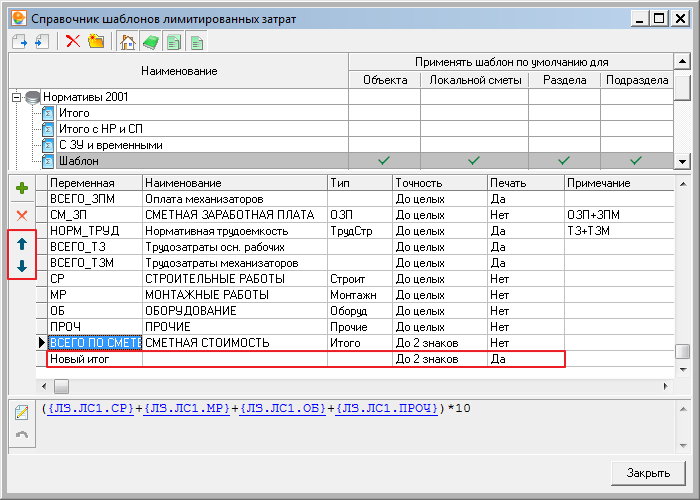700x500 pixels.
Task: Click the Строит type cell
Action: 360,279
